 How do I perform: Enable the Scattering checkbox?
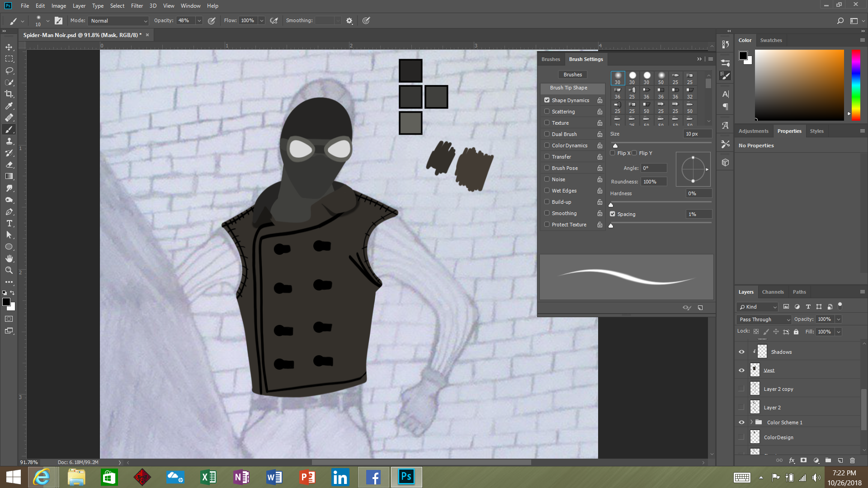click(547, 111)
